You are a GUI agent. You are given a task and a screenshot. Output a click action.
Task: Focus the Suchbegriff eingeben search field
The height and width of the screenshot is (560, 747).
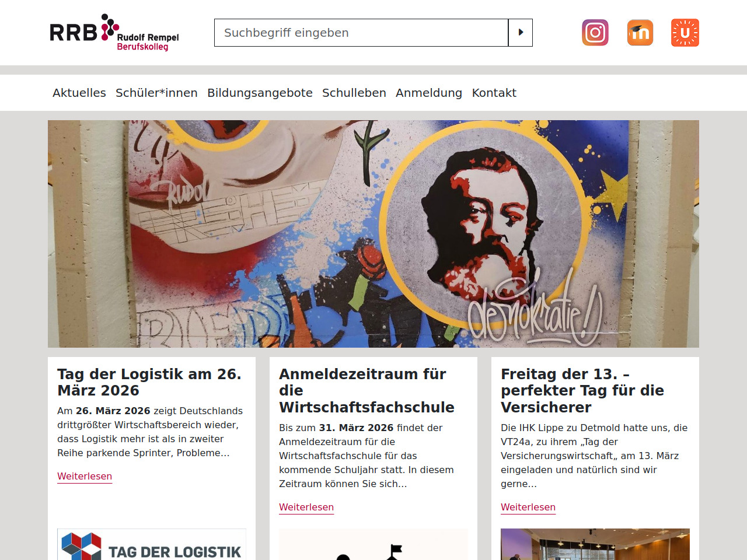[x=361, y=33]
